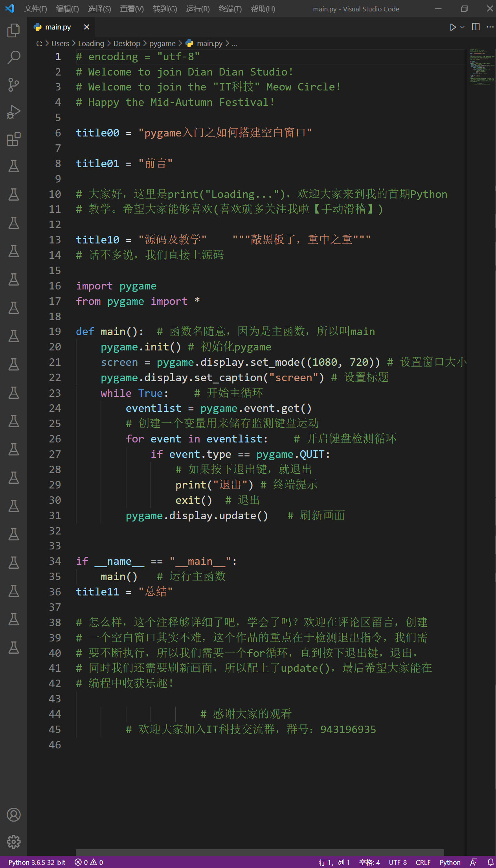
Task: Open the 选择(S) menu
Action: (99, 9)
